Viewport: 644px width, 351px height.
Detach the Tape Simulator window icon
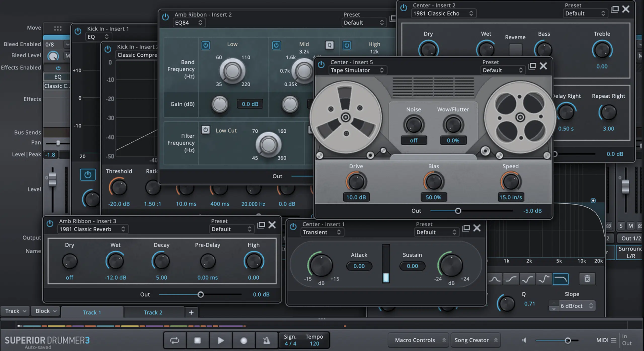532,66
